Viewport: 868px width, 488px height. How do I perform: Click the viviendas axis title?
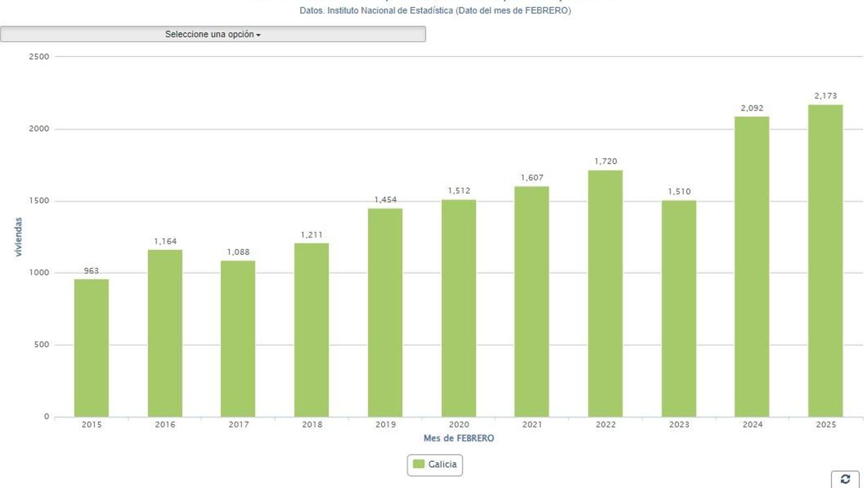click(x=18, y=235)
